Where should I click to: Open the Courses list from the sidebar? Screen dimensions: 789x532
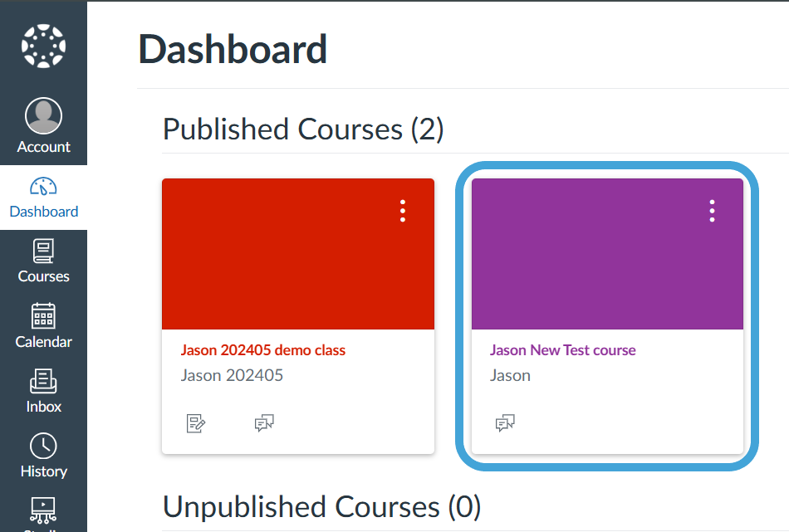[43, 262]
